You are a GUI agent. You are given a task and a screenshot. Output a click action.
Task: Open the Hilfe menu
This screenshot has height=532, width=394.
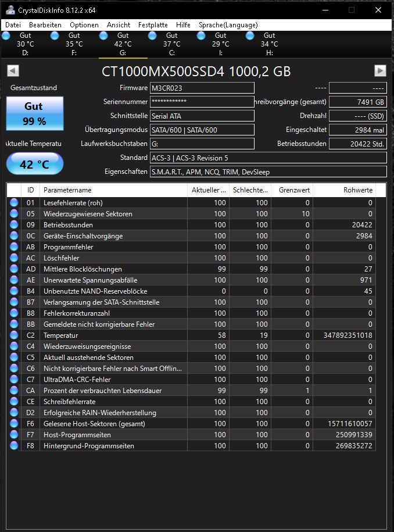pyautogui.click(x=183, y=25)
